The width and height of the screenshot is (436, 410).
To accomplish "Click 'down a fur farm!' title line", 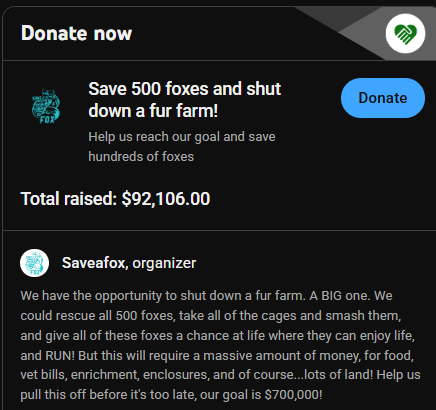I will 153,111.
